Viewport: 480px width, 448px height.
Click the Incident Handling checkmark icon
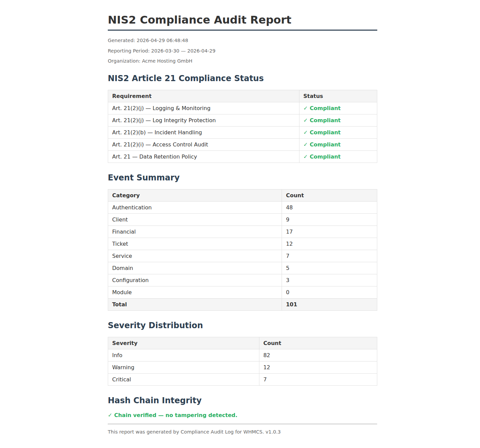click(x=306, y=133)
